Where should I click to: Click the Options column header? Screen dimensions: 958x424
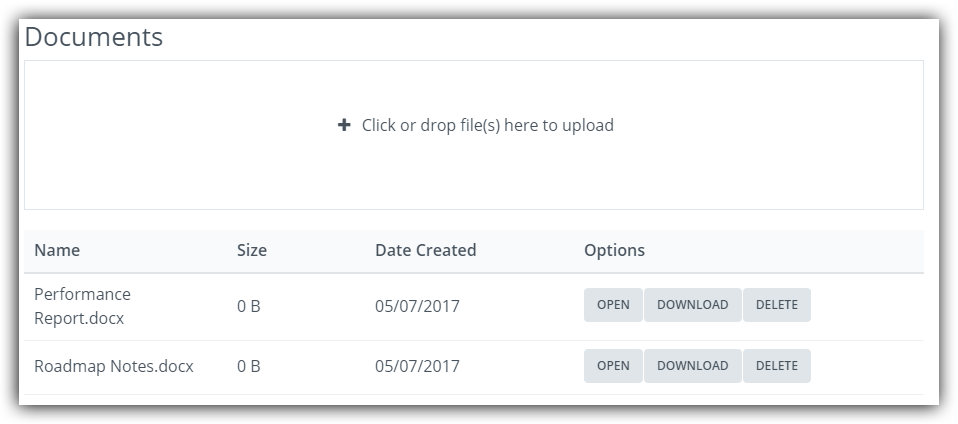(614, 250)
